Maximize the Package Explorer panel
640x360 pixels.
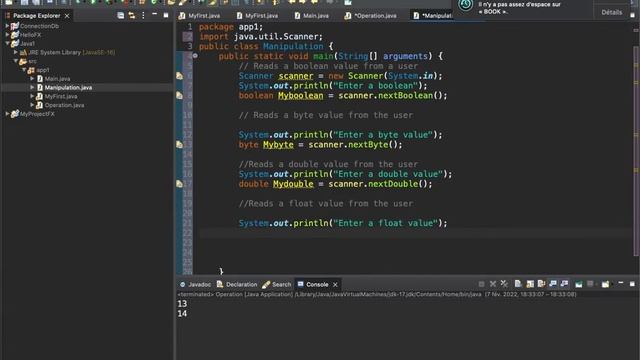pyautogui.click(x=166, y=16)
